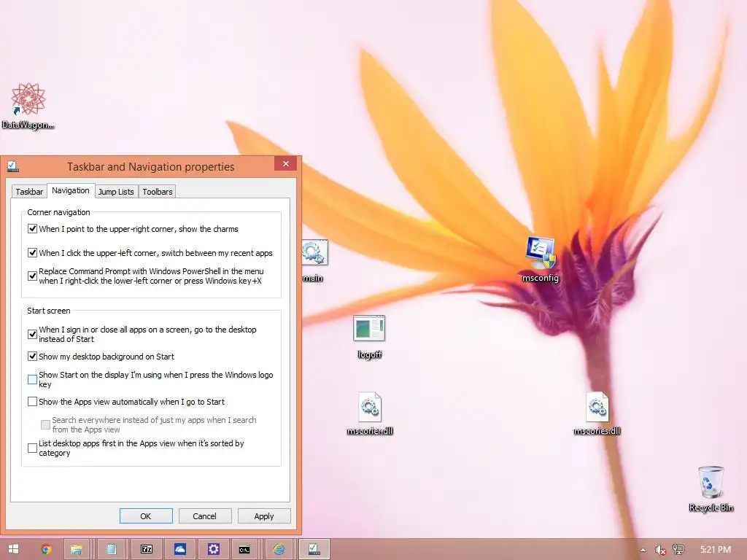Open the Jump Lists tab
The image size is (747, 560).
pyautogui.click(x=116, y=192)
